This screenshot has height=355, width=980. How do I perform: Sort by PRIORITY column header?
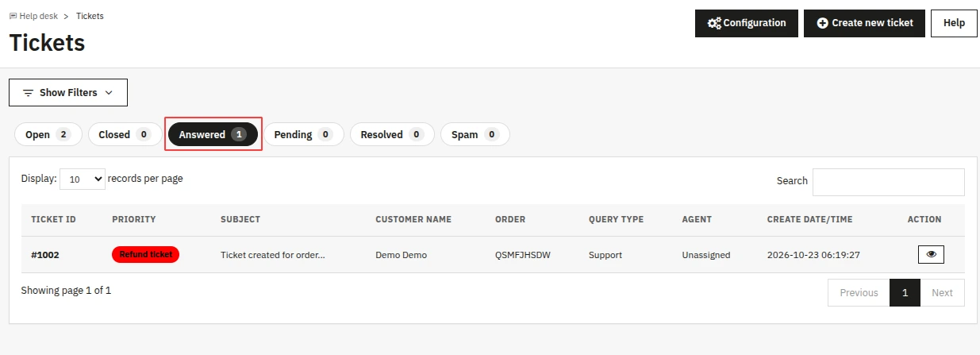pyautogui.click(x=134, y=219)
